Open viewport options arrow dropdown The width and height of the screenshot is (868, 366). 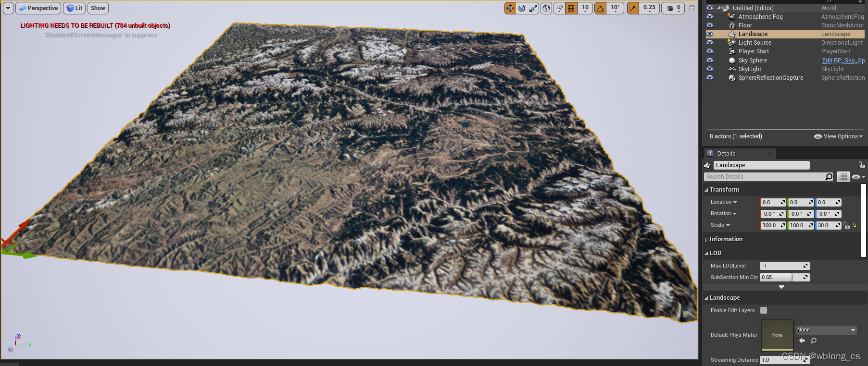pyautogui.click(x=8, y=8)
